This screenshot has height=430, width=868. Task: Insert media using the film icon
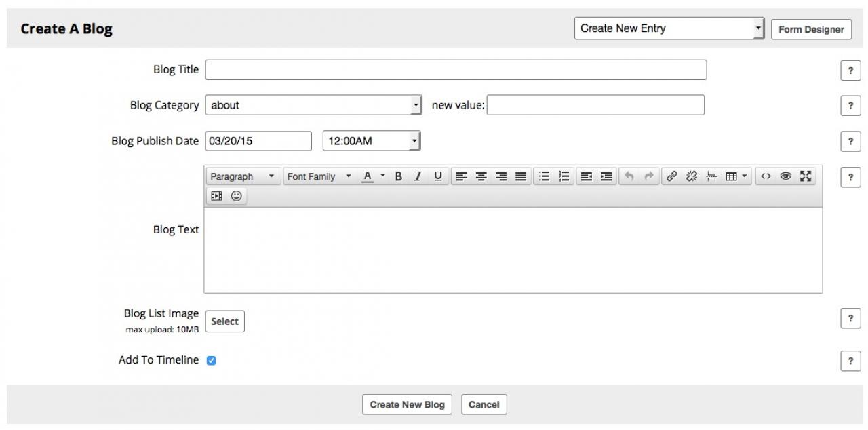[216, 196]
